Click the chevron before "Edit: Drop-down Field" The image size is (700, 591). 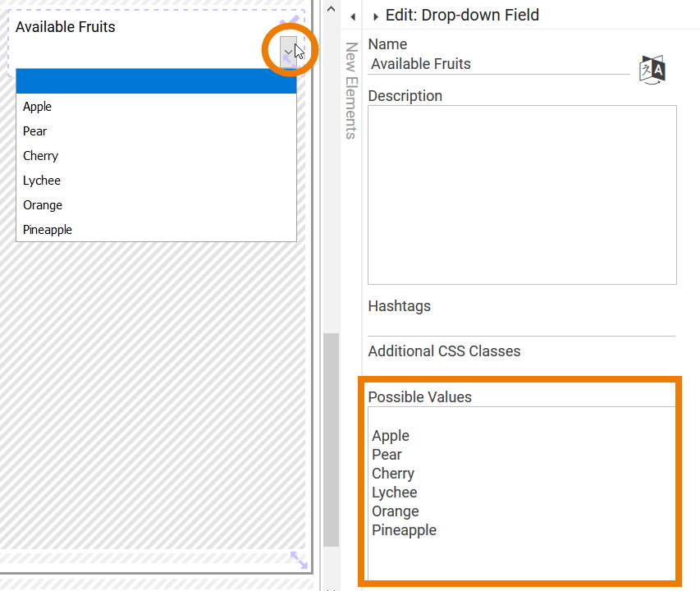(x=375, y=15)
